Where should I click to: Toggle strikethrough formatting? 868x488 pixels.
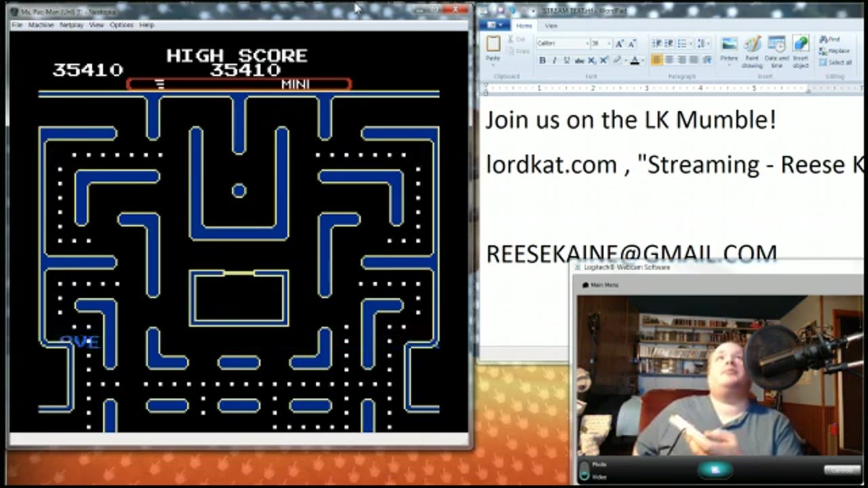(580, 60)
